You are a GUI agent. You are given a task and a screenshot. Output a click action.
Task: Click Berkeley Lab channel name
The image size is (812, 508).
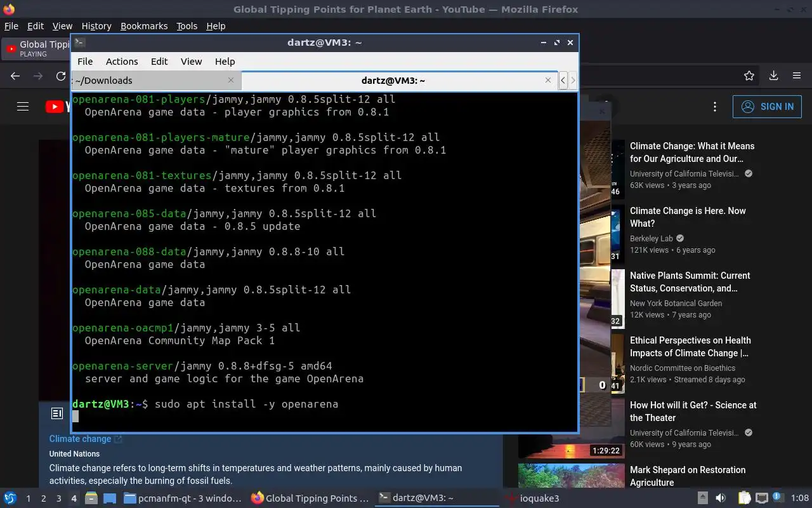coord(651,239)
